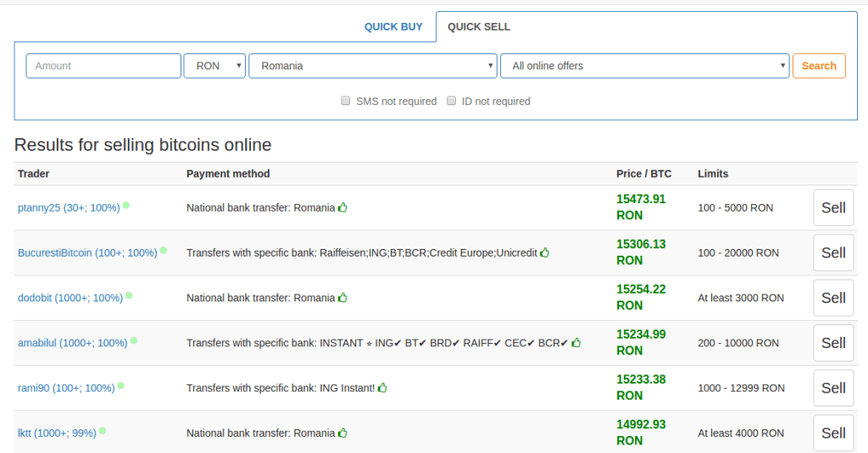Click thumbs-up icon in lktt's row
The width and height of the screenshot is (868, 453).
click(343, 433)
